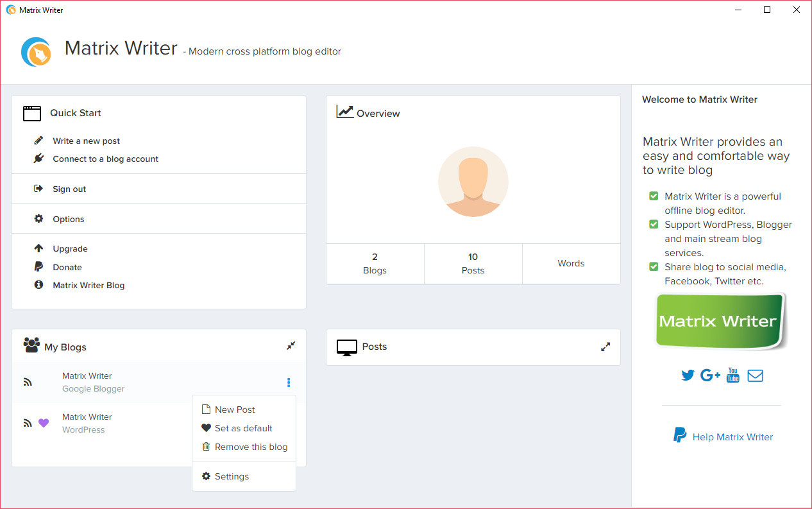Click the sign out arrow icon
The height and width of the screenshot is (509, 812).
click(38, 189)
